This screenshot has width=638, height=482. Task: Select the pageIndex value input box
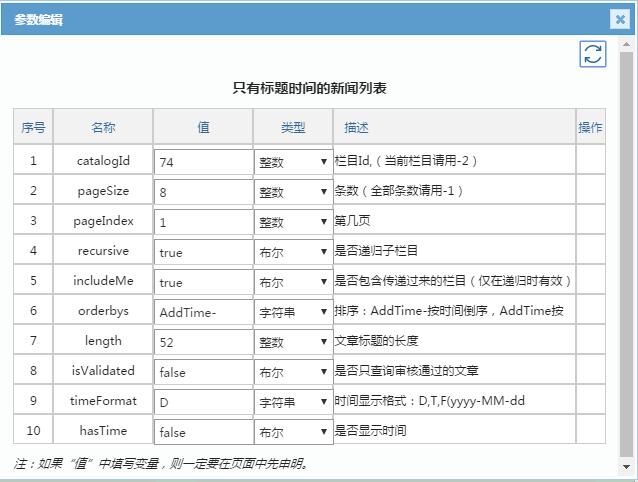pos(203,222)
